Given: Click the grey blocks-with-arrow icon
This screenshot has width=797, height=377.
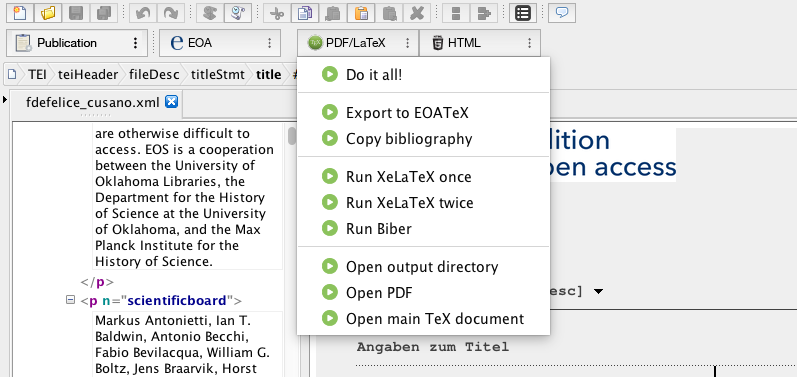Looking at the screenshot, I should click(x=483, y=13).
